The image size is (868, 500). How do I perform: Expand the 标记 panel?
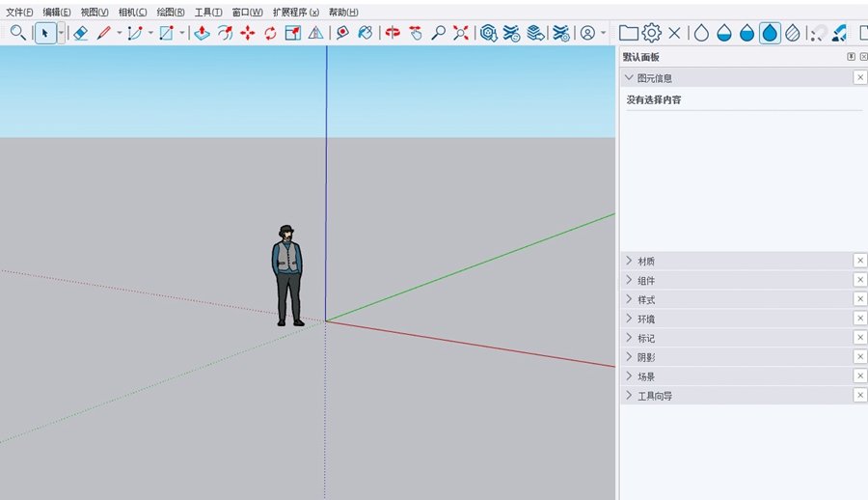pos(629,338)
